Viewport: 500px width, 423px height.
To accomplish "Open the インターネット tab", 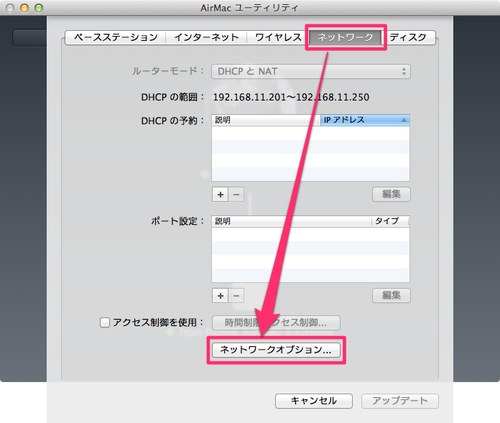I will (206, 37).
